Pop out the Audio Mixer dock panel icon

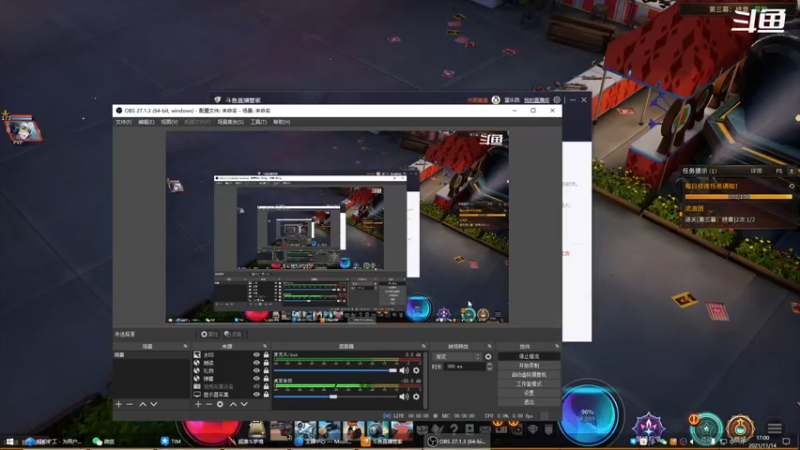tap(423, 346)
